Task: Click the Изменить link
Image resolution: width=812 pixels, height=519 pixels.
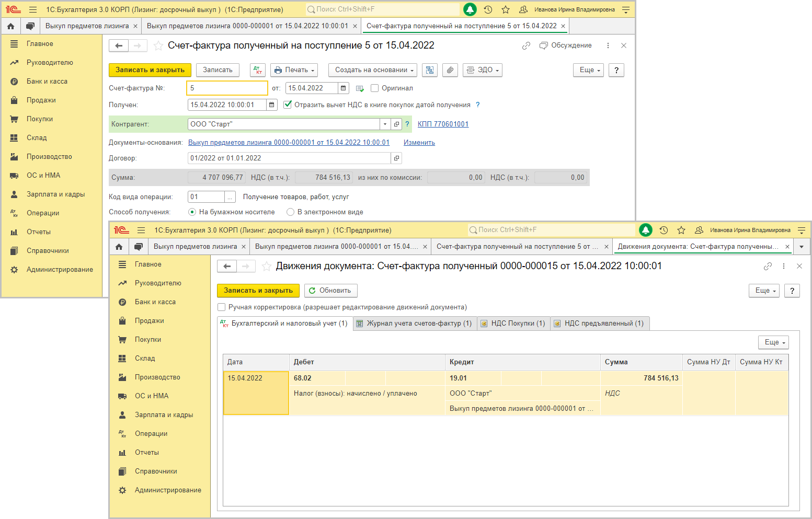Action: point(419,143)
